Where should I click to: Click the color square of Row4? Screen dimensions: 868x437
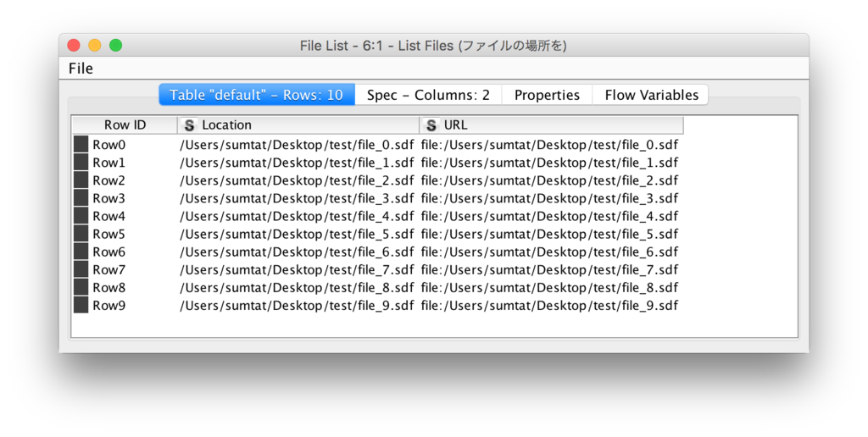point(81,216)
